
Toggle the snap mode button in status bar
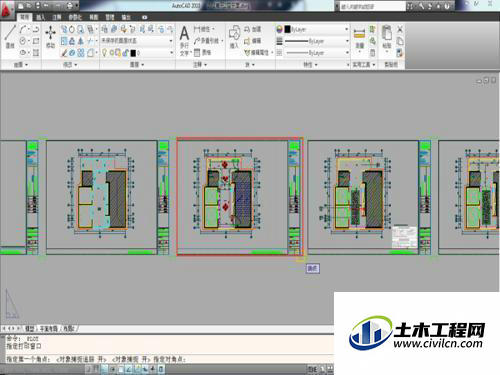click(x=89, y=369)
